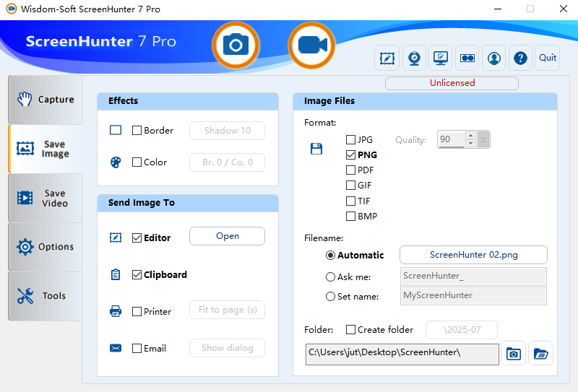The image size is (578, 392).
Task: Select the Set name filename option
Action: tap(330, 297)
